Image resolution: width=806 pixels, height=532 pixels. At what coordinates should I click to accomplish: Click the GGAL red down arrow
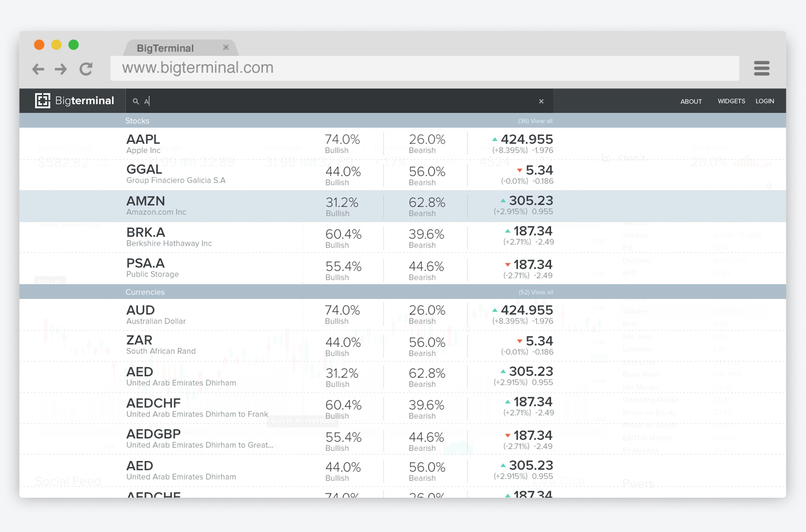click(x=520, y=171)
